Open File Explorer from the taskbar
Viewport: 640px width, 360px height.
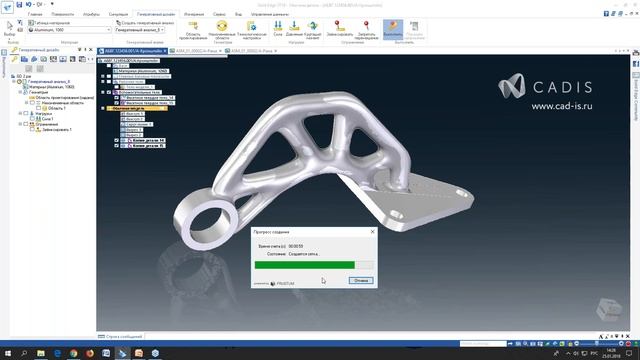[x=40, y=353]
